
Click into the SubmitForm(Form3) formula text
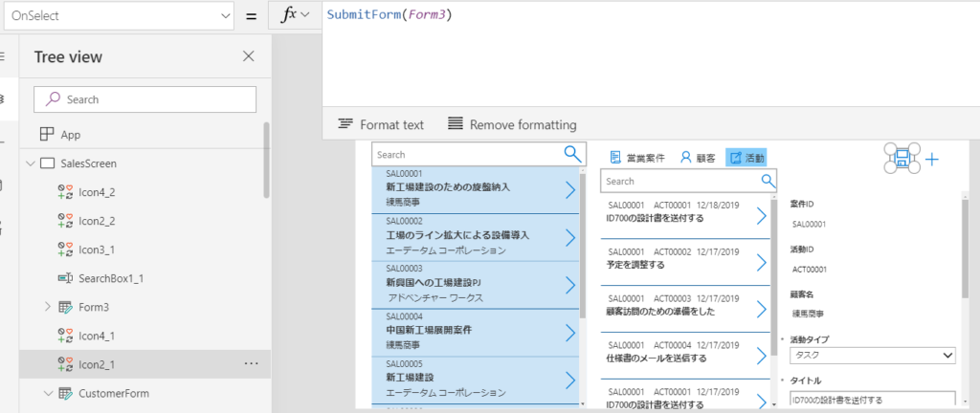[389, 15]
